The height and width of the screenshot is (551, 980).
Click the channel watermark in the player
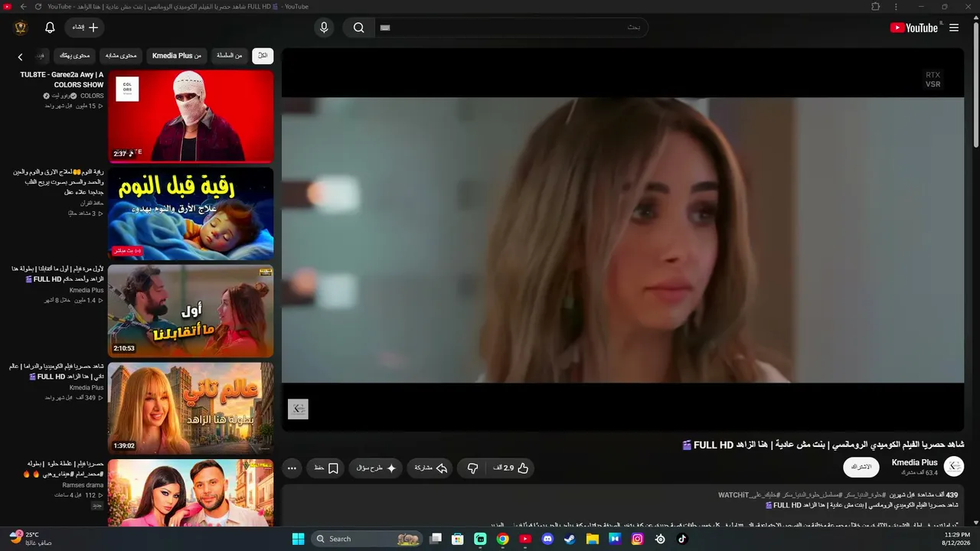(298, 409)
